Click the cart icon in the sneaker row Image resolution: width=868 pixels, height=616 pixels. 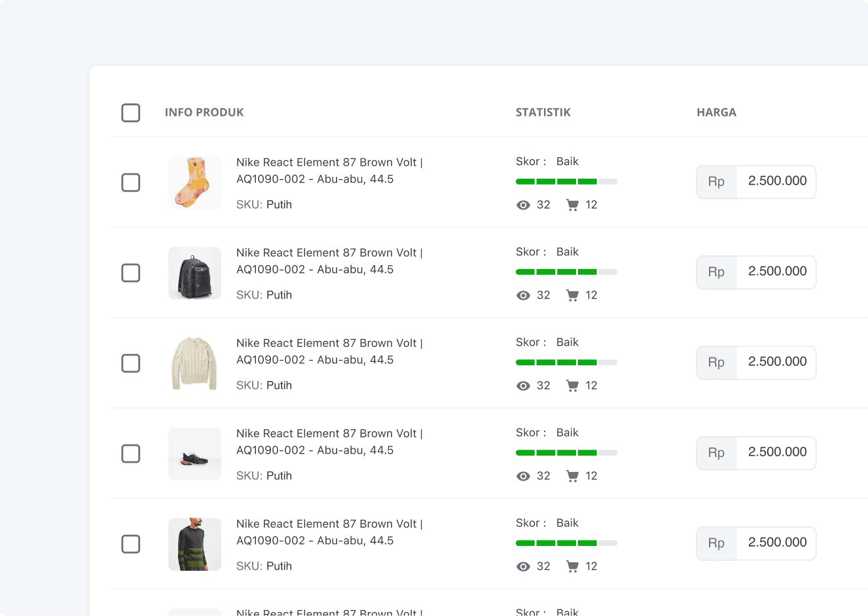coord(573,476)
